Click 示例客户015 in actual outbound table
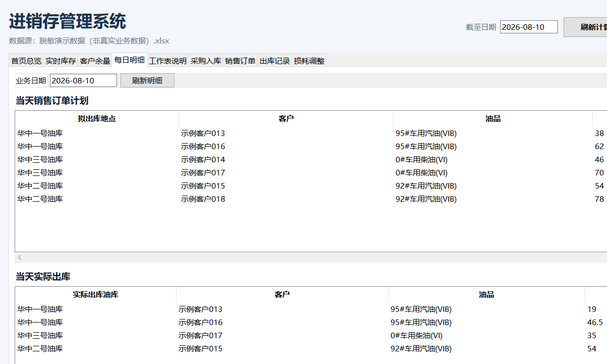 200,349
